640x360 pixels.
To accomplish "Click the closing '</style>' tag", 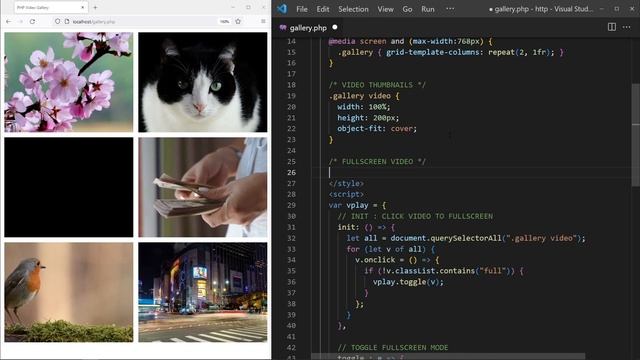I will (346, 184).
